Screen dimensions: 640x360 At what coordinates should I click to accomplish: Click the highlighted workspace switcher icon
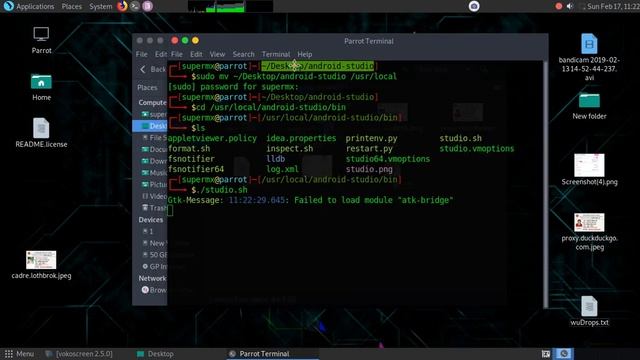pyautogui.click(x=564, y=354)
